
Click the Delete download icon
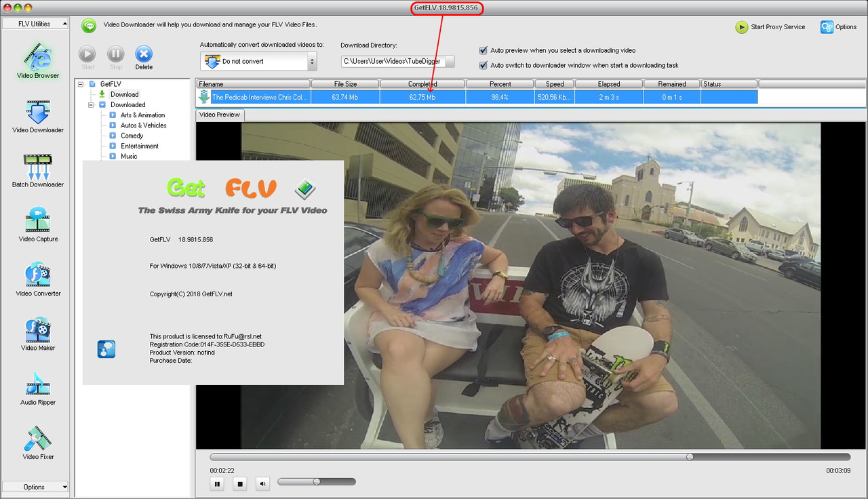point(144,54)
